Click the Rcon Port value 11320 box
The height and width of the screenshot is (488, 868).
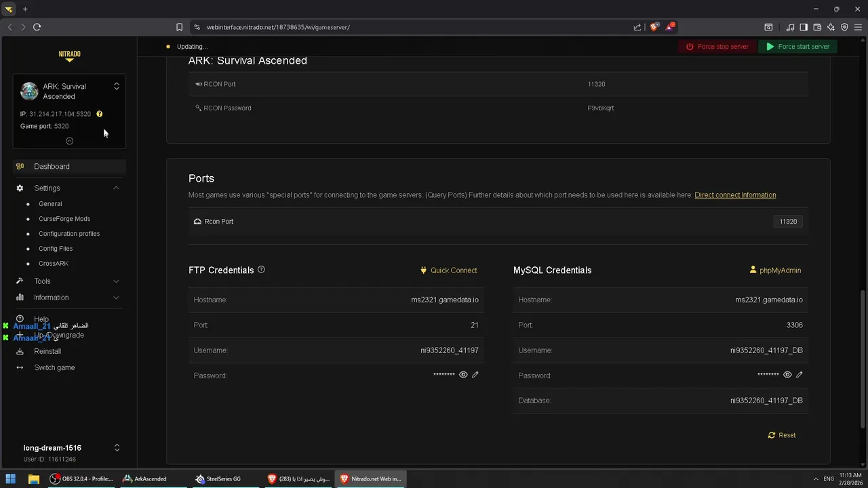pyautogui.click(x=788, y=222)
